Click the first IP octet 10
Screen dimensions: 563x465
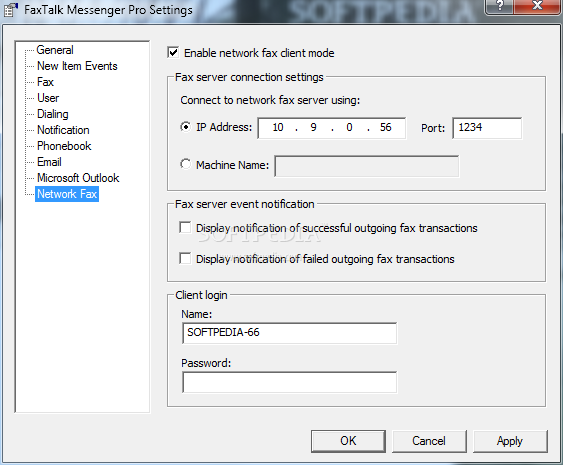click(x=278, y=127)
